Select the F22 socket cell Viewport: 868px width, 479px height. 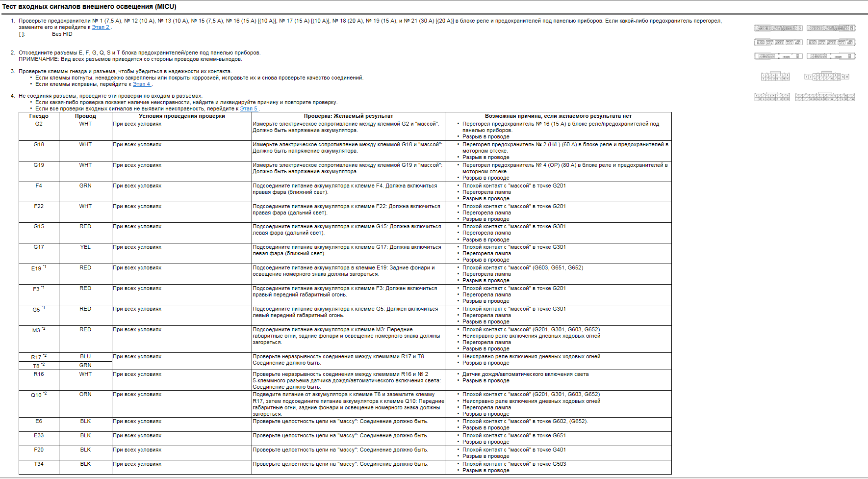pos(39,213)
